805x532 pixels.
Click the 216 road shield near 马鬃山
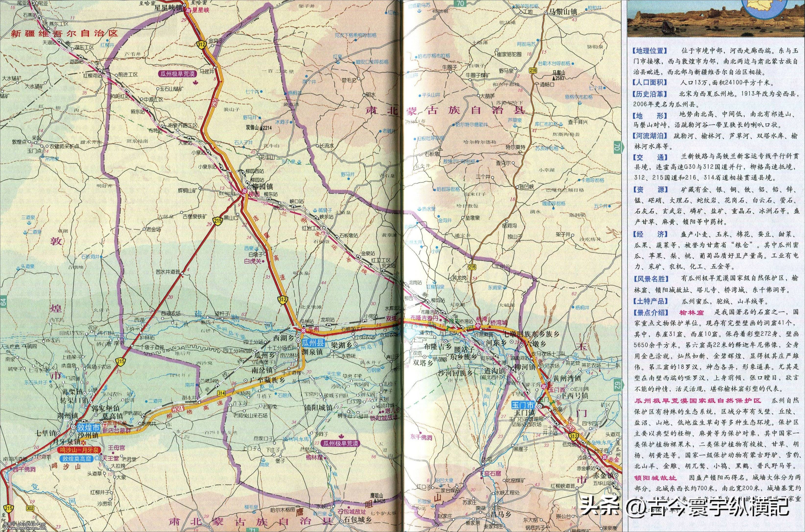tap(533, 70)
